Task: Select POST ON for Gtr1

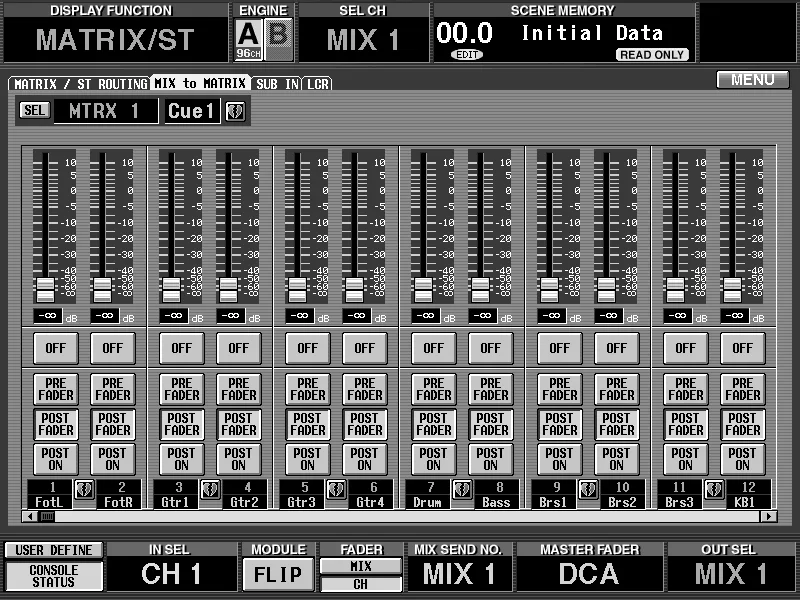Action: pos(182,459)
